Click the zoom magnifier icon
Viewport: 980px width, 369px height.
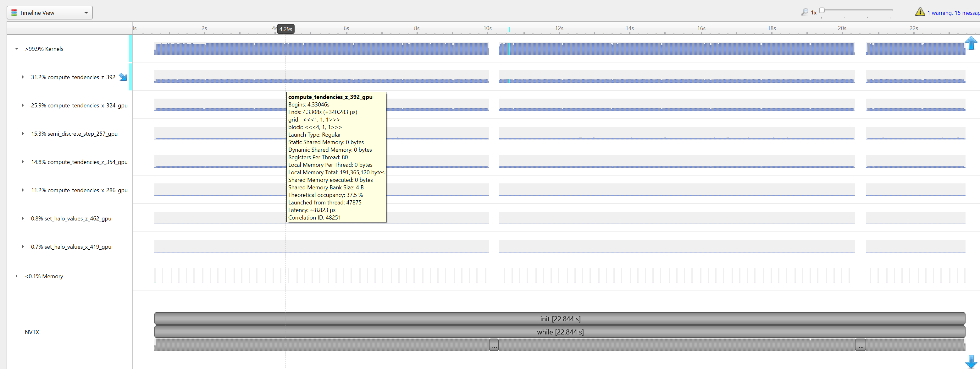[804, 12]
